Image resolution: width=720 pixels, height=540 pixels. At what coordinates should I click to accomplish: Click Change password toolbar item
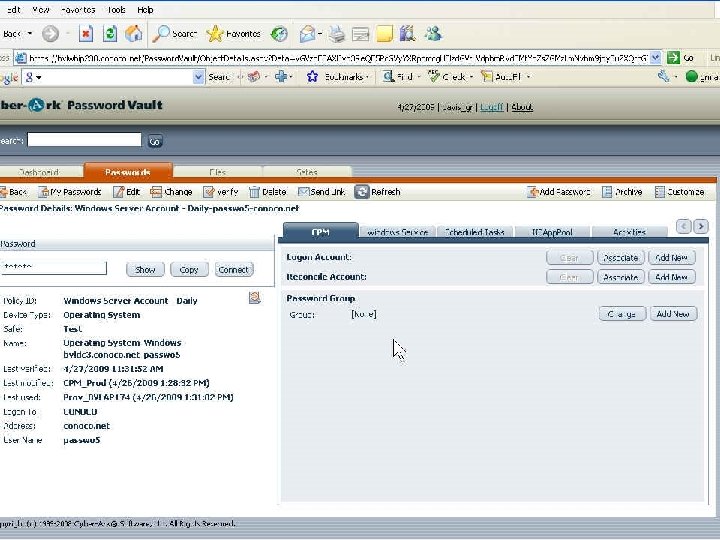171,192
